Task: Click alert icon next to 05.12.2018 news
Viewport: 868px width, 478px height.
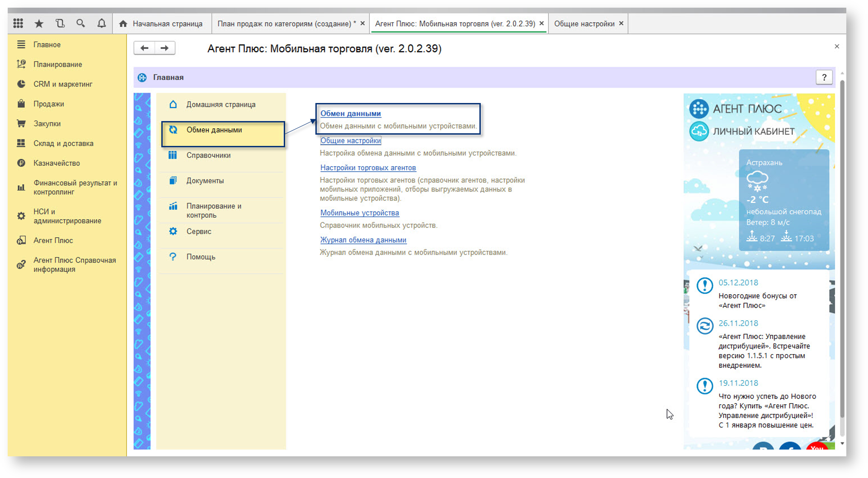Action: (705, 286)
